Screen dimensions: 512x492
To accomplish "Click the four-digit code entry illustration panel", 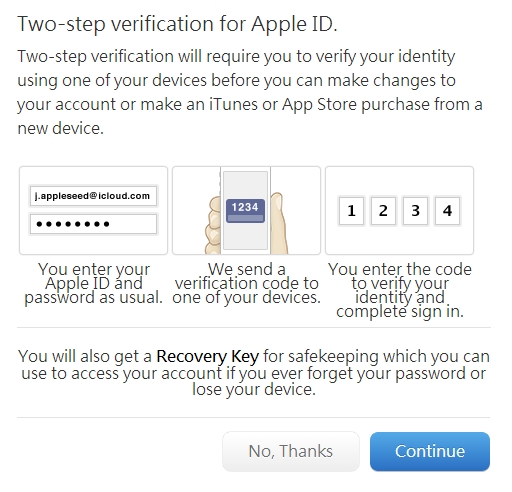I will pyautogui.click(x=399, y=210).
